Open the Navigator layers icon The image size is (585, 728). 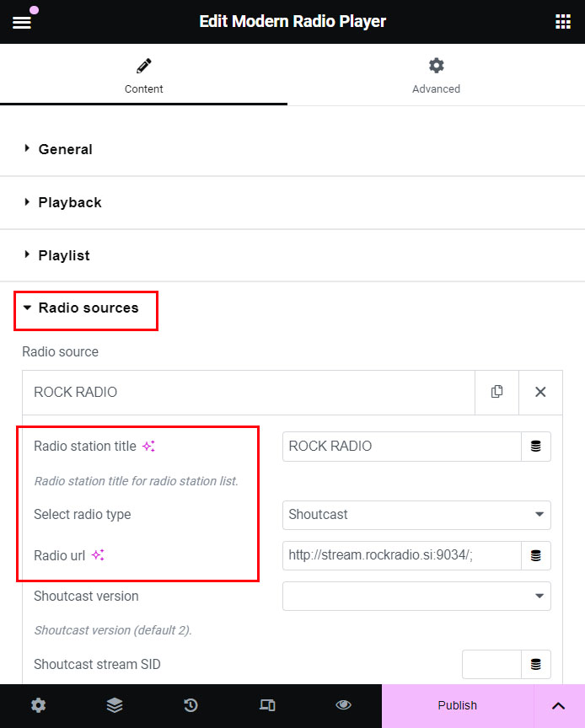[x=115, y=705]
